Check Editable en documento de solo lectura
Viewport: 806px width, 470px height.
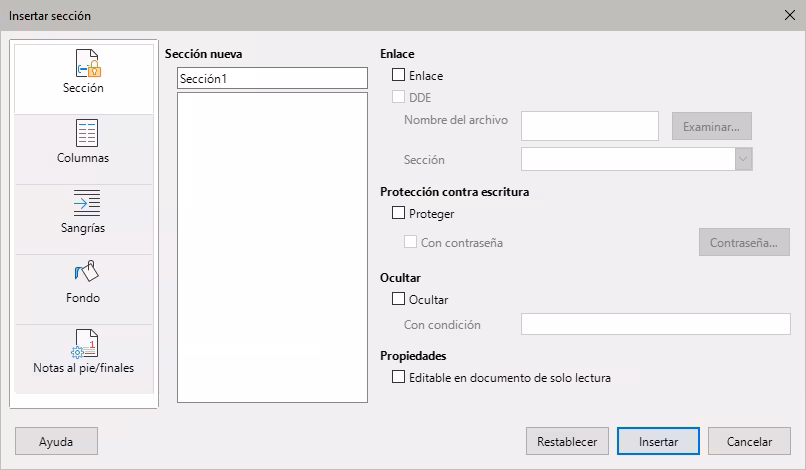click(x=398, y=377)
